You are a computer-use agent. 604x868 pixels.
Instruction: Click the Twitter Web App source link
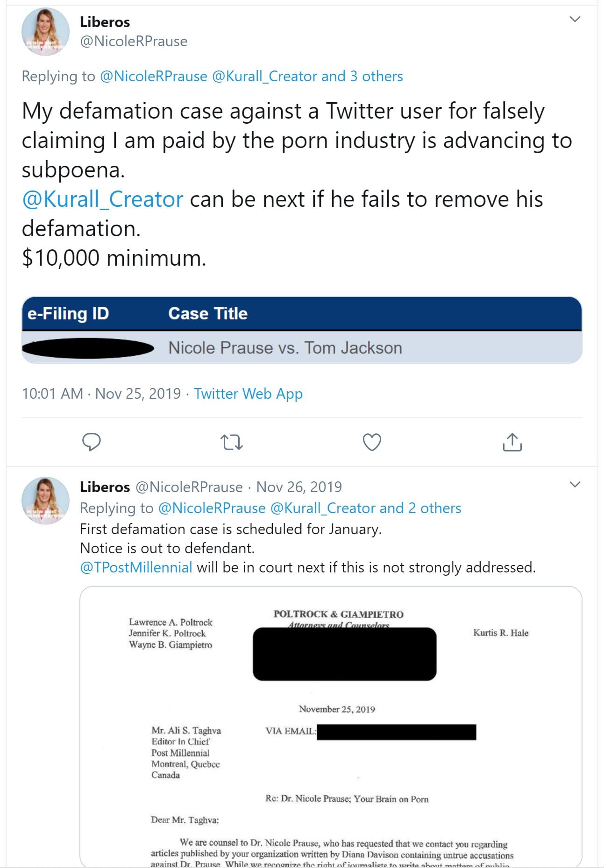(248, 394)
